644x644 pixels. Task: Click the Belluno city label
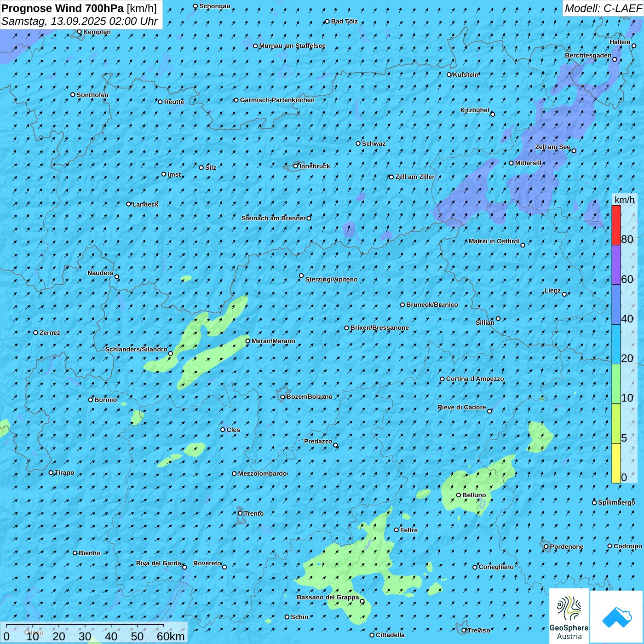474,495
